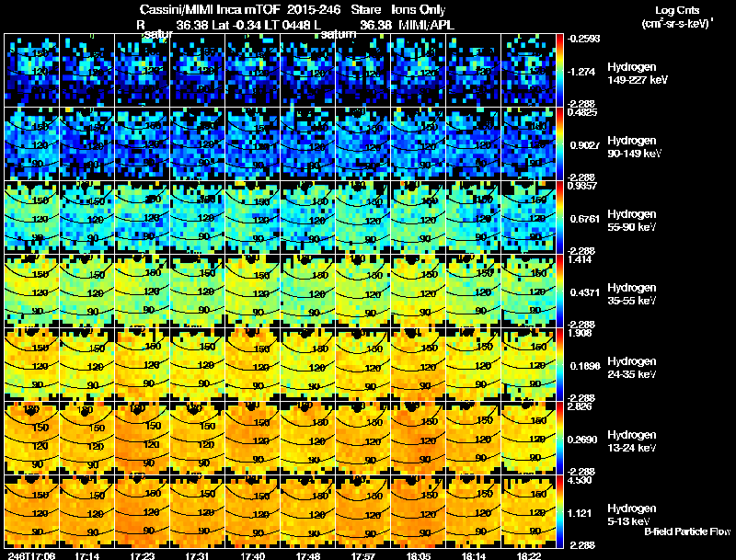Click the 17:31 time label

(x=197, y=555)
